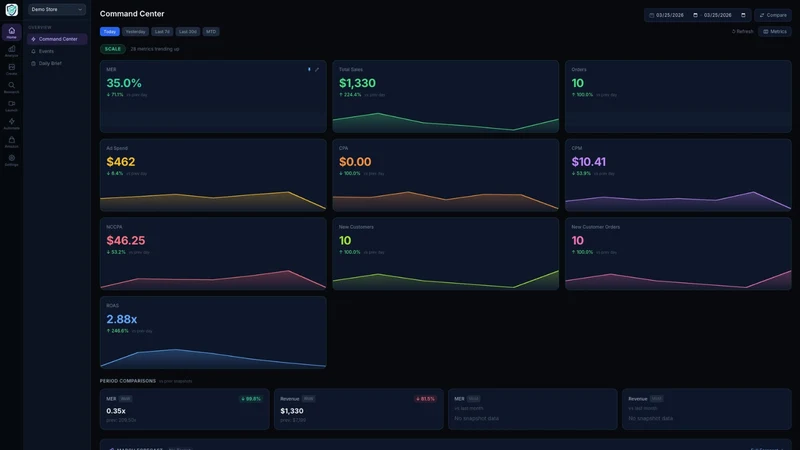800x450 pixels.
Task: Click the Total Sales $1,330 value
Action: tap(357, 83)
